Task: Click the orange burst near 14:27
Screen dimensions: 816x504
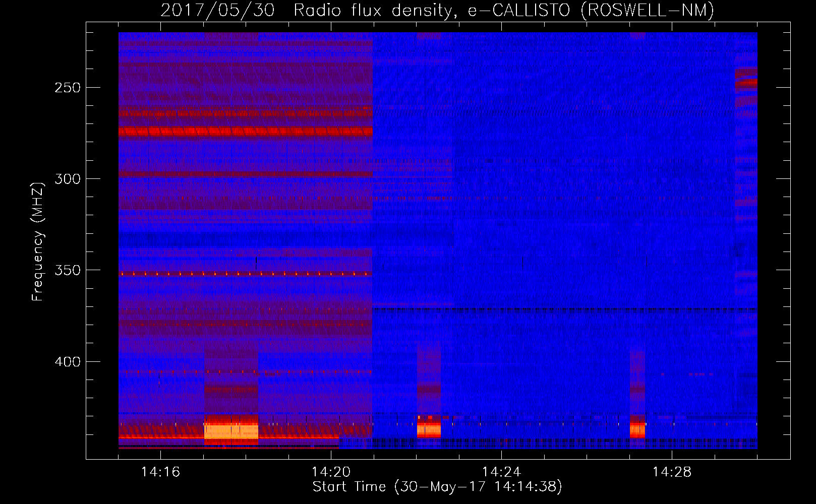Action: pyautogui.click(x=637, y=430)
